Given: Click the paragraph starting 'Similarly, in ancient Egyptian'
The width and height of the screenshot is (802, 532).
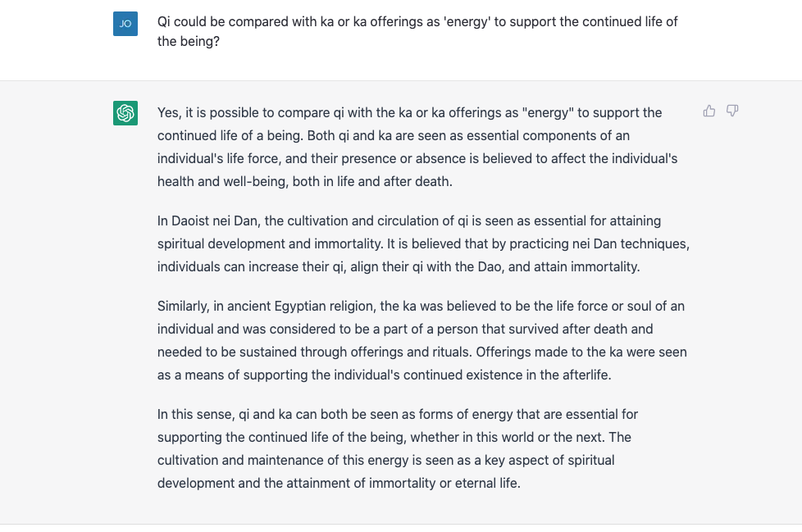Looking at the screenshot, I should (x=422, y=340).
